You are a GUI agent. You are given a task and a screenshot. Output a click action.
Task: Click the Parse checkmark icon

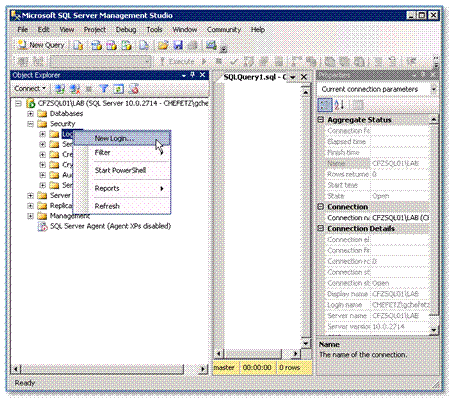(x=234, y=62)
